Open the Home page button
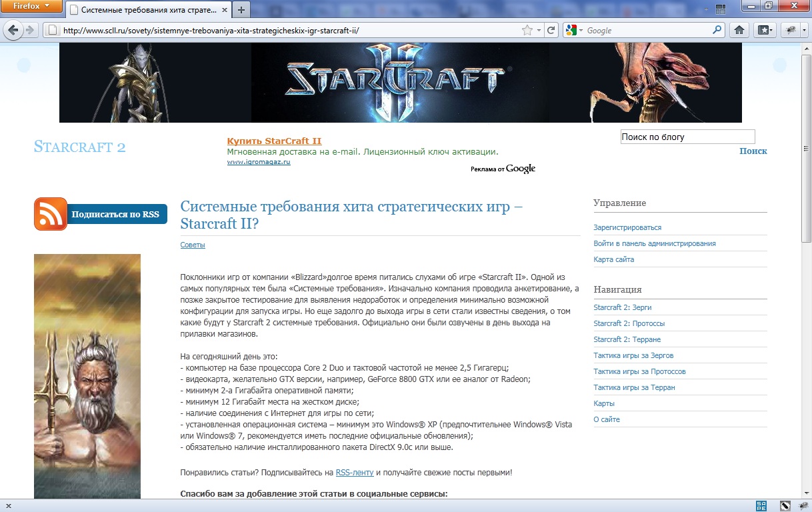The image size is (812, 512). 739,30
